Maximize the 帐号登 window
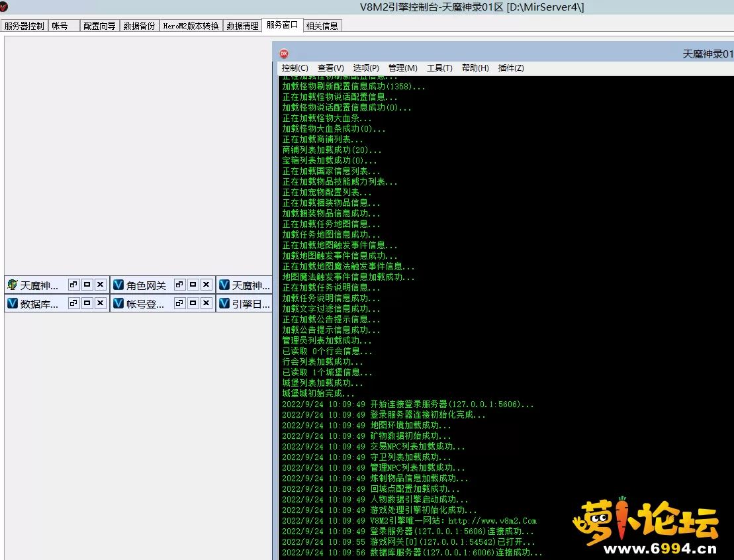The image size is (734, 560). coord(193,303)
